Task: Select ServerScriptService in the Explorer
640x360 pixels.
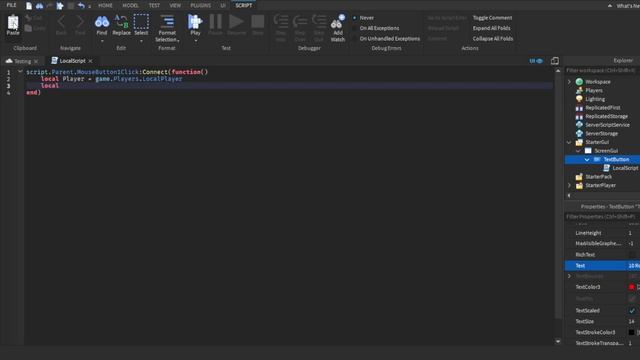Action: tap(607, 124)
